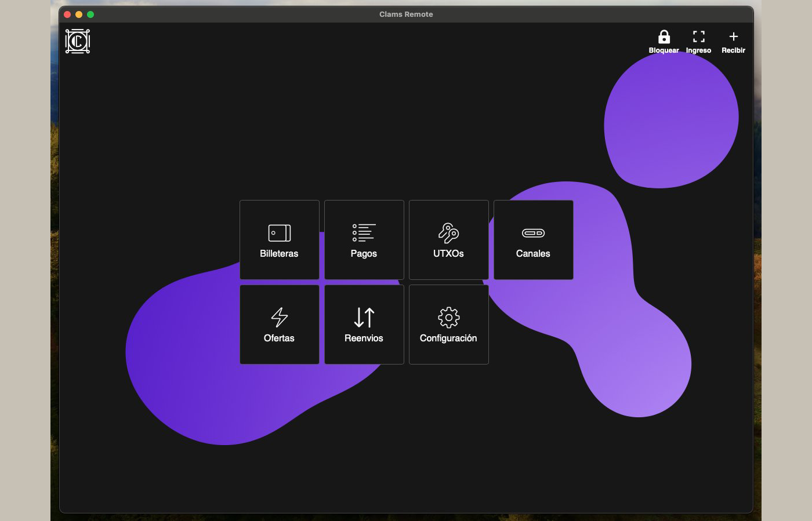Image resolution: width=812 pixels, height=521 pixels.
Task: Click the Ingreso scan frame icon
Action: coord(698,37)
